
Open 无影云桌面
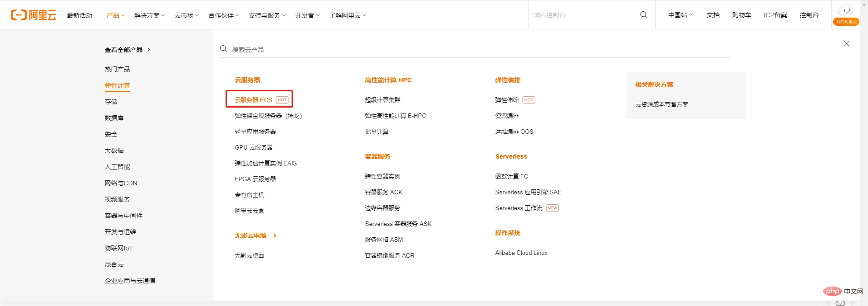click(x=250, y=255)
